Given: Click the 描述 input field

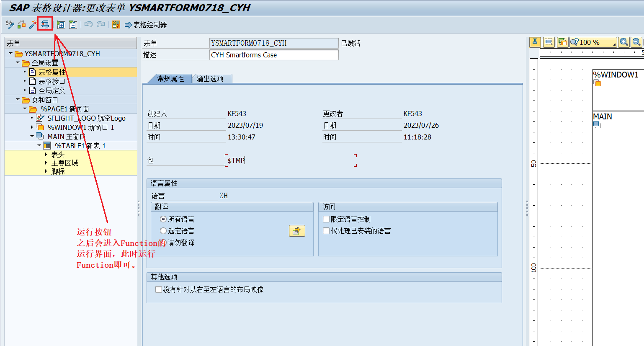Looking at the screenshot, I should click(274, 55).
